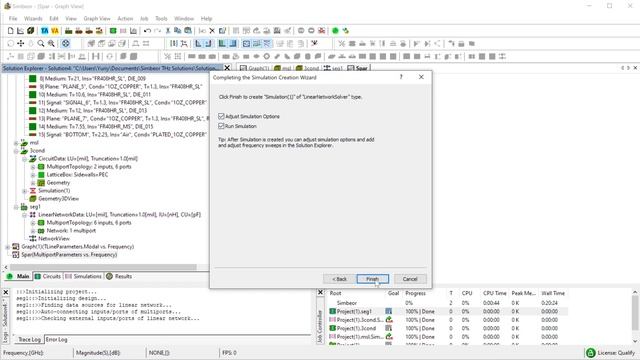Click the Geometry tree item icon
Image resolution: width=640 pixels, height=360 pixels.
coord(41,182)
